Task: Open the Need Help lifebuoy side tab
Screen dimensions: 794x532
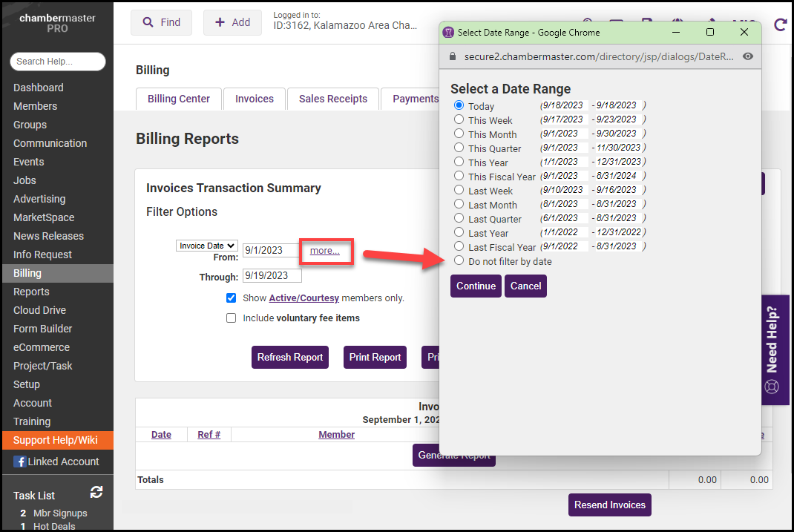Action: pos(772,349)
